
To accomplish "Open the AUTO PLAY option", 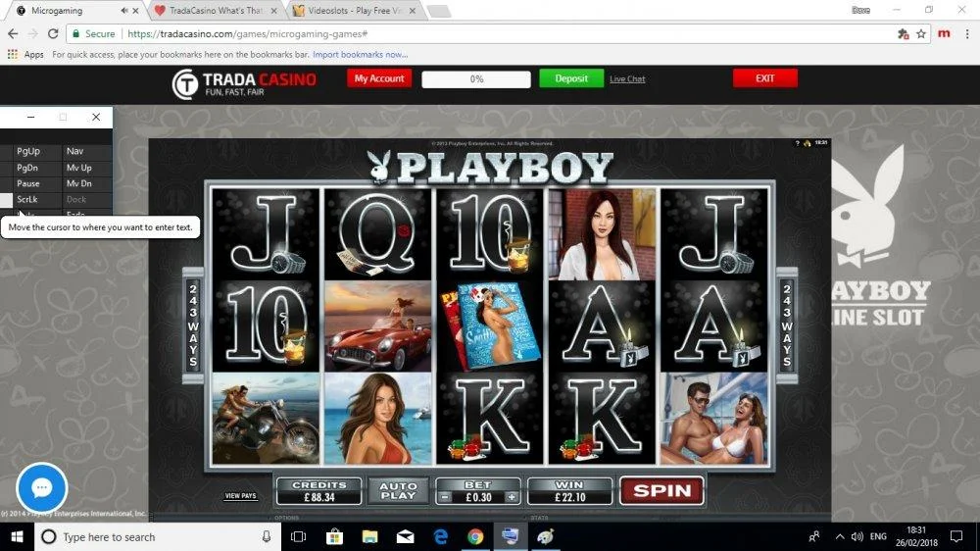I will pos(398,491).
